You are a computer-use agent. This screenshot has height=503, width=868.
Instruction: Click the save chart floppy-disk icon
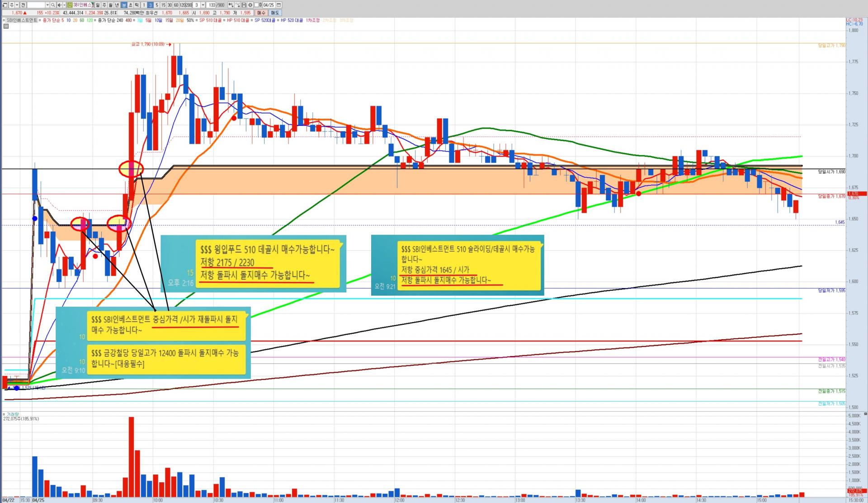[x=244, y=5]
